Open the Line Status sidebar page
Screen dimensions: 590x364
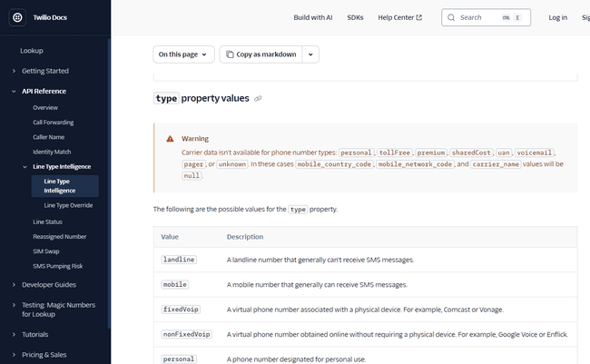[47, 221]
